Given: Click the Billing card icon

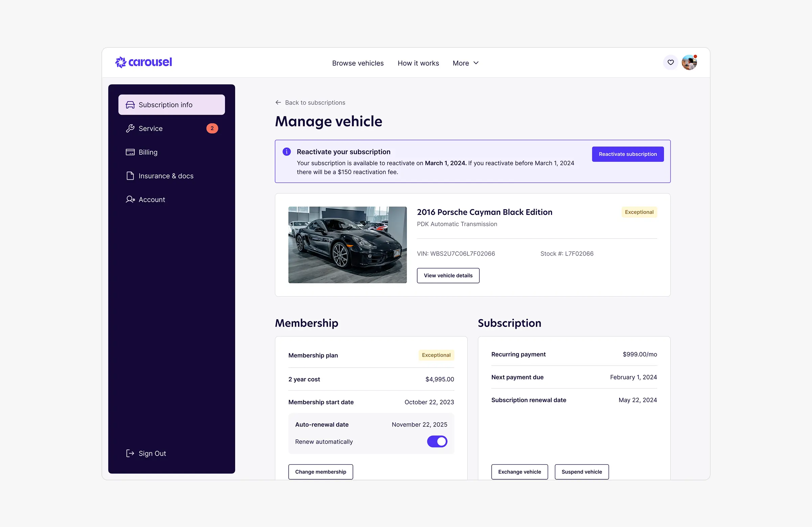Looking at the screenshot, I should [x=130, y=152].
